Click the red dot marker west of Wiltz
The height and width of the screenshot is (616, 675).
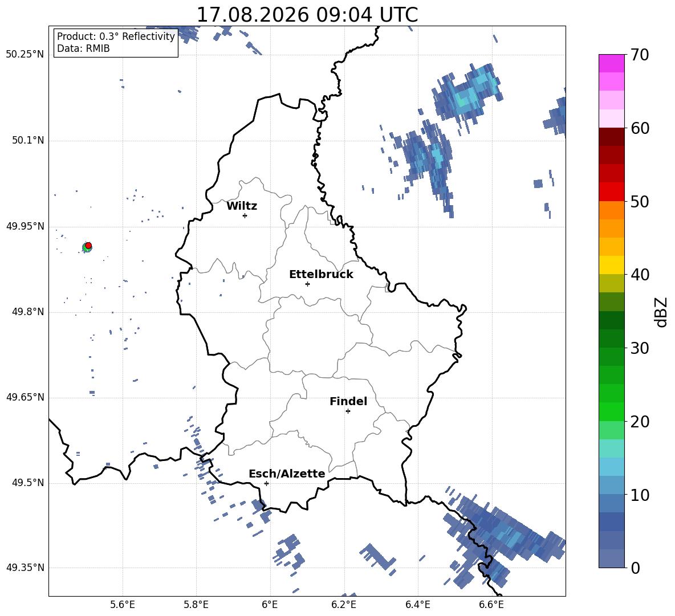(88, 246)
